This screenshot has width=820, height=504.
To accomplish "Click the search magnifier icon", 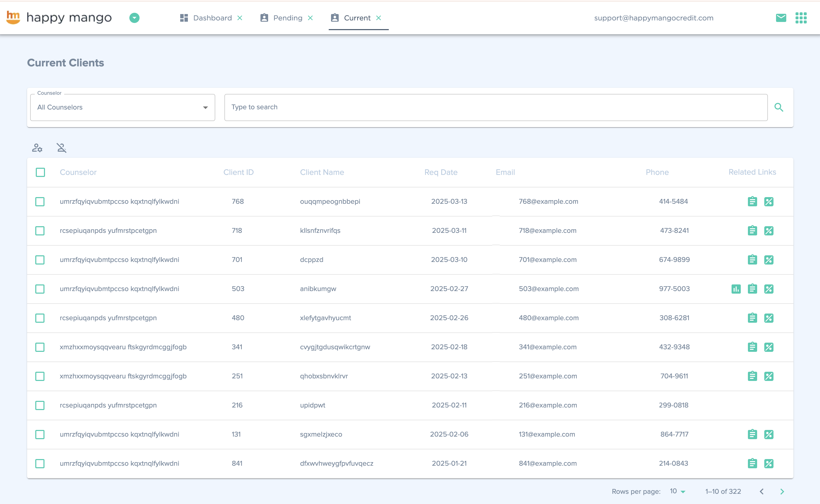I will click(x=779, y=107).
